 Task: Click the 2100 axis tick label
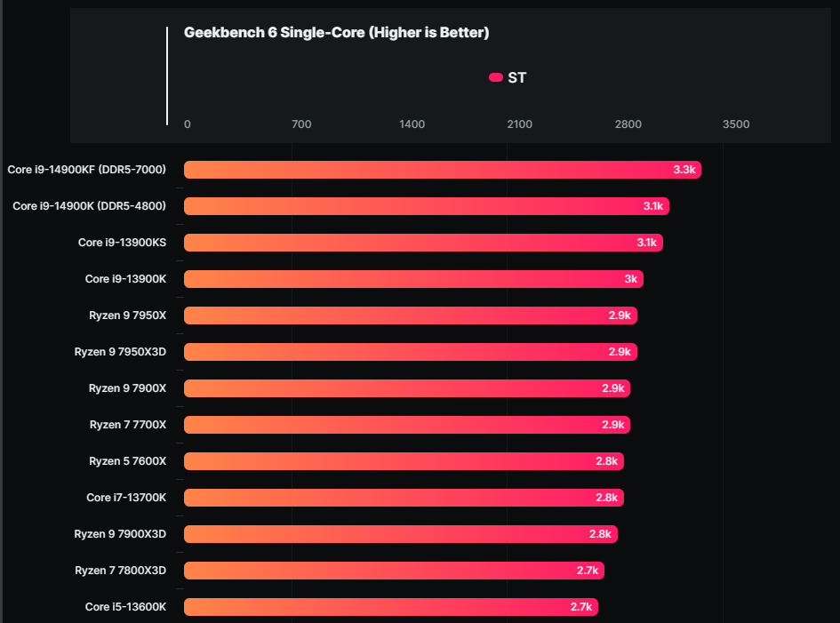pyautogui.click(x=519, y=124)
